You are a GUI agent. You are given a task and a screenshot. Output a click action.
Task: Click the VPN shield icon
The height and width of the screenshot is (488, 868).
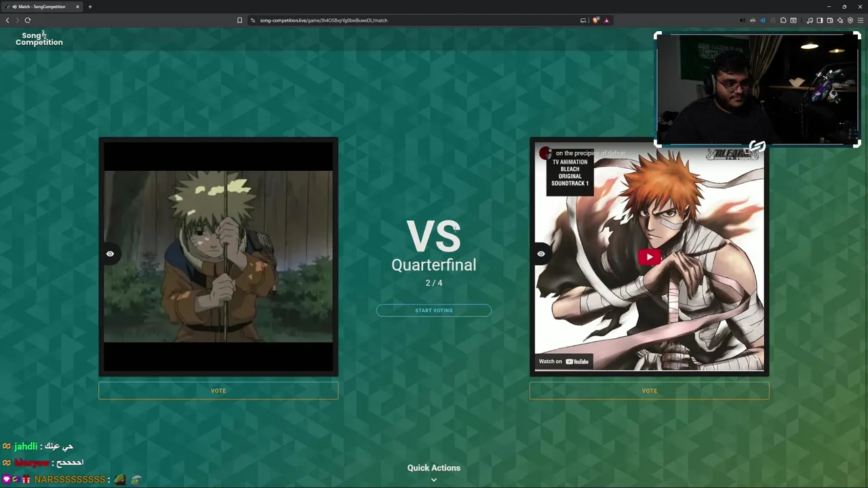coord(850,20)
